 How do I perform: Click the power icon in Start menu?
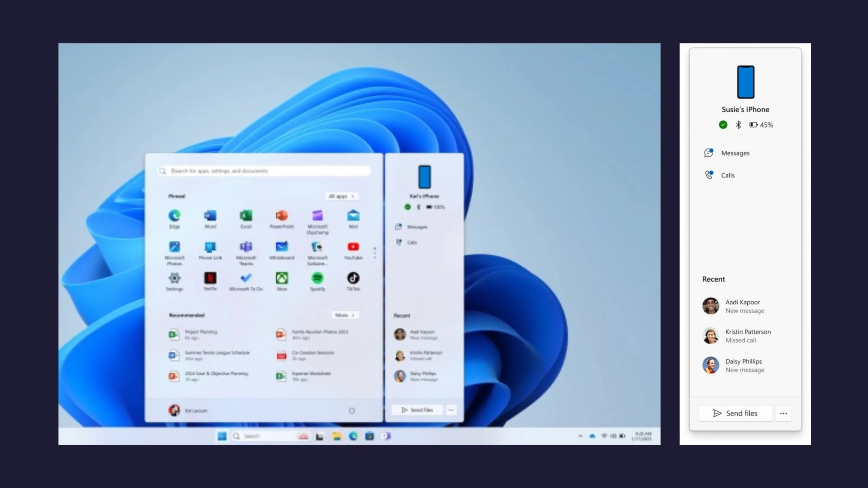click(x=352, y=410)
